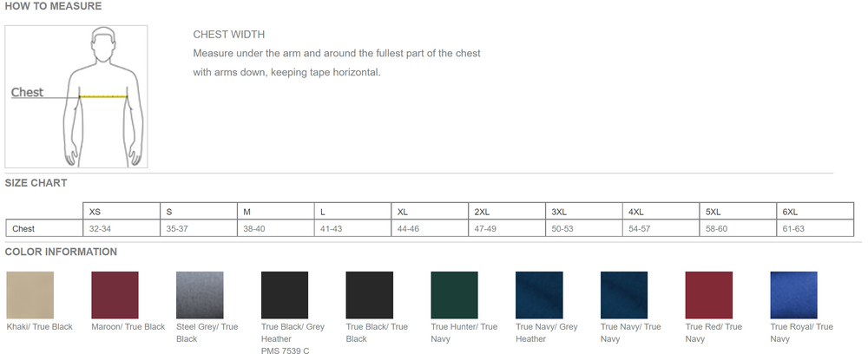The image size is (868, 354).
Task: Click the 3XL size column header
Action: pyautogui.click(x=559, y=212)
